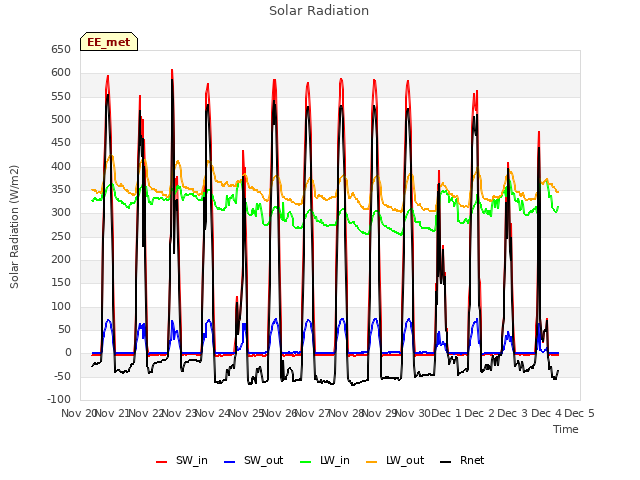This screenshot has height=480, width=640.
Task: Click the Time x-axis label
Action: [566, 429]
